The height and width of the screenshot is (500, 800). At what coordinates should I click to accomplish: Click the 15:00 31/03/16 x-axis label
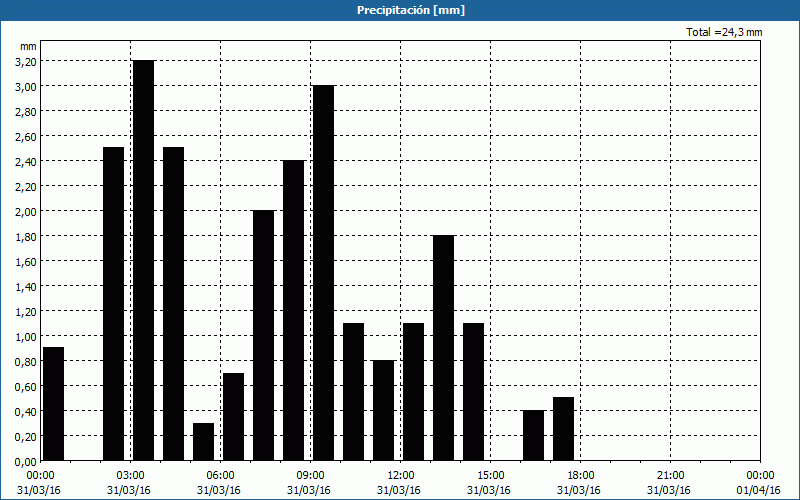489,483
